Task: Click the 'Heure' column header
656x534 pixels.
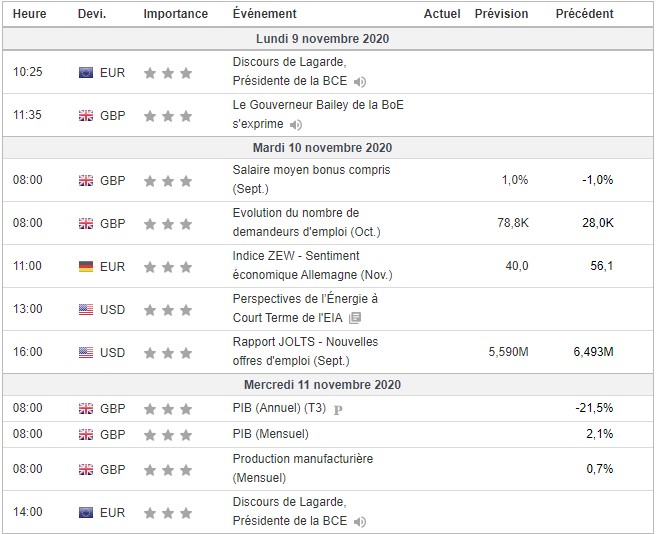Action: pos(29,14)
